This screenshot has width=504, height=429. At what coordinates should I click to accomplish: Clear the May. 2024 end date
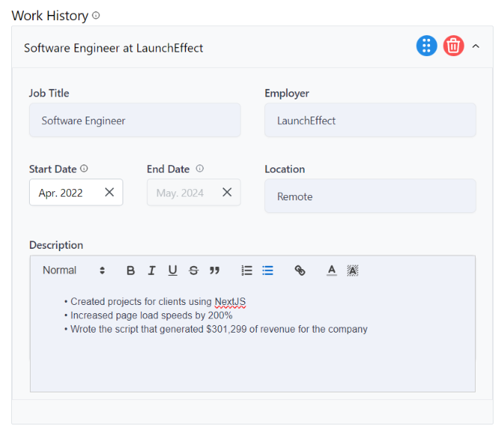point(227,192)
